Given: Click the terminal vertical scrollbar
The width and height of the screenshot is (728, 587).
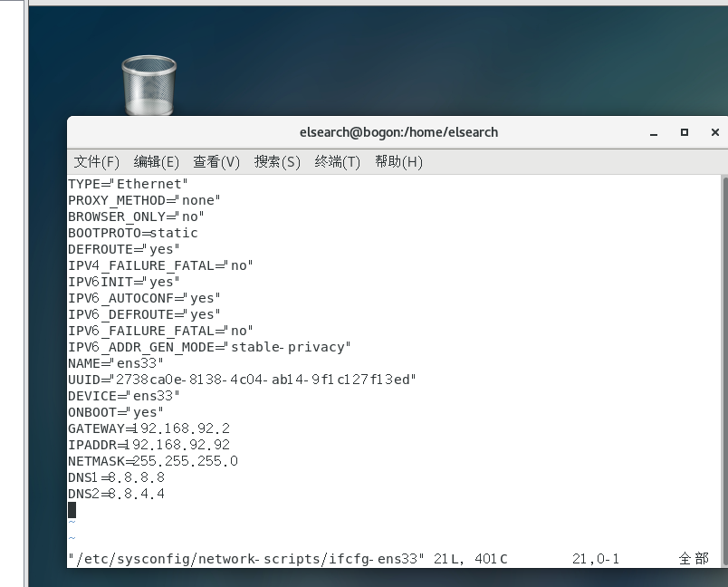Looking at the screenshot, I should 724,370.
